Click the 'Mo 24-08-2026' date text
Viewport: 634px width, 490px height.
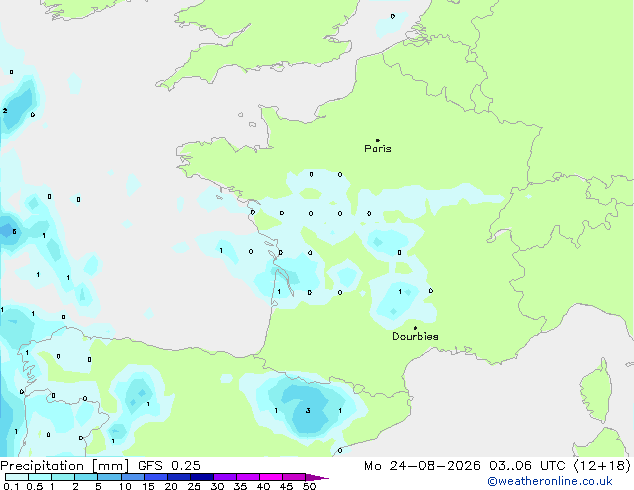[x=423, y=466]
